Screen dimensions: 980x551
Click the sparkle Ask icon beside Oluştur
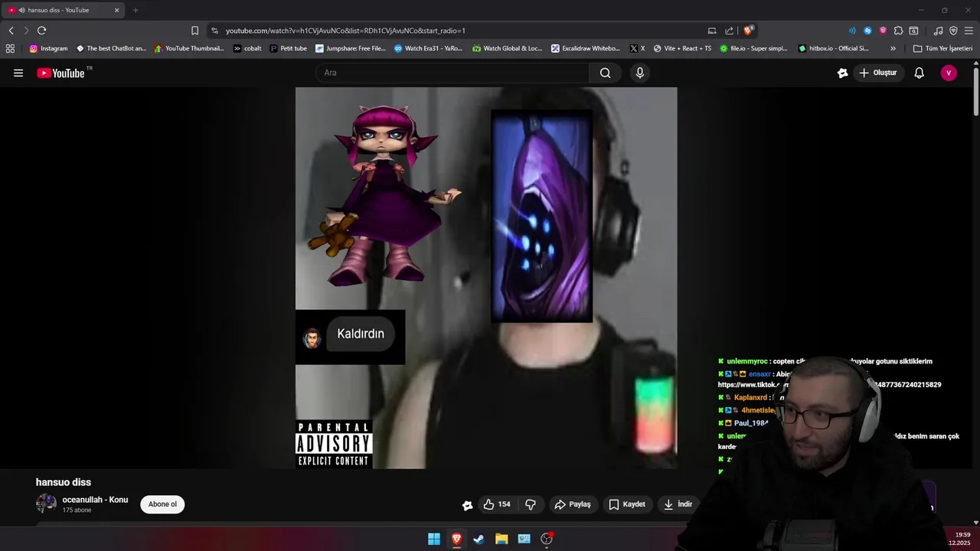(843, 73)
